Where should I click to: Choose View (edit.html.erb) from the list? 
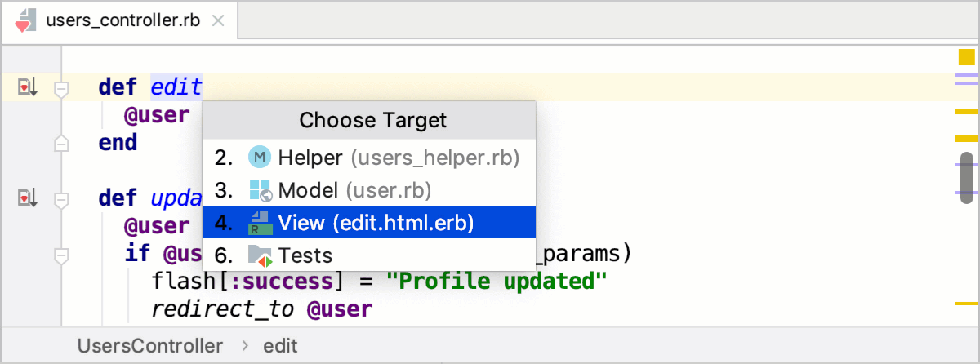click(x=369, y=222)
